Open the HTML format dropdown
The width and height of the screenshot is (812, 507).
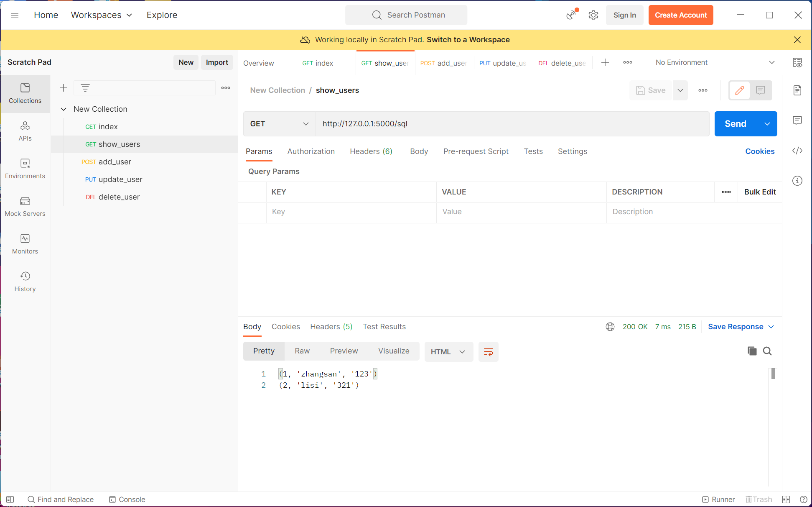pyautogui.click(x=448, y=352)
